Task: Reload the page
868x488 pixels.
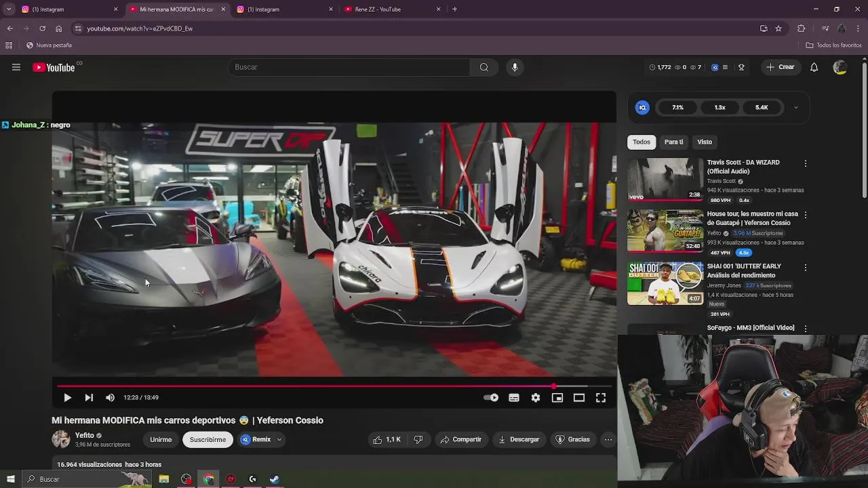Action: [42, 28]
